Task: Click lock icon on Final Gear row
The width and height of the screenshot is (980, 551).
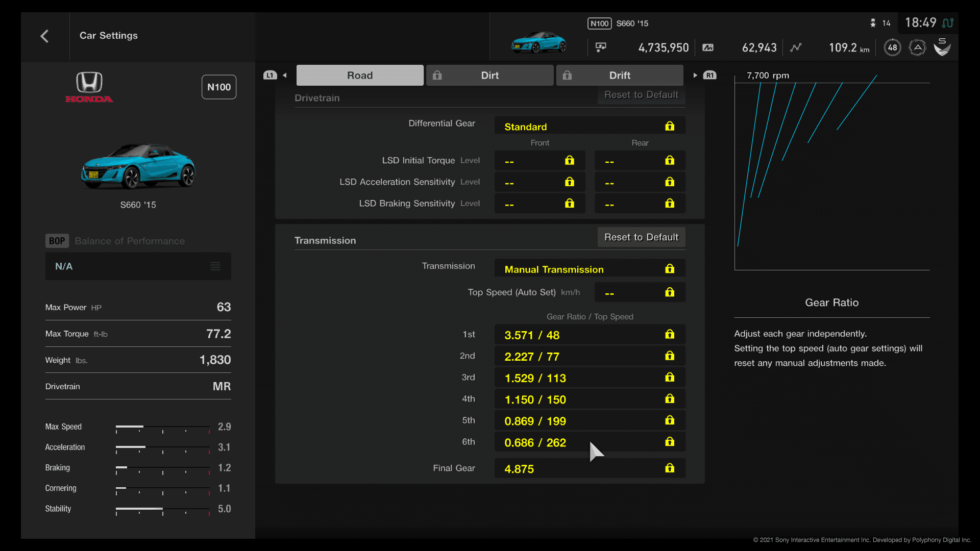Action: pos(670,468)
